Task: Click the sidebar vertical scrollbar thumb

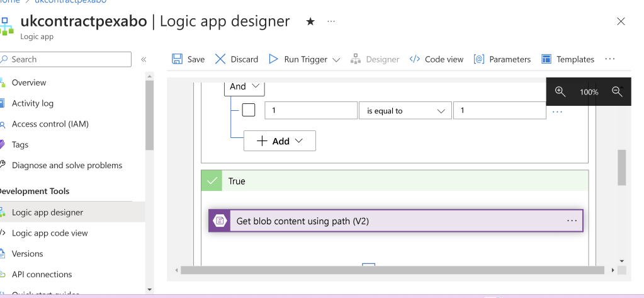Action: click(149, 115)
